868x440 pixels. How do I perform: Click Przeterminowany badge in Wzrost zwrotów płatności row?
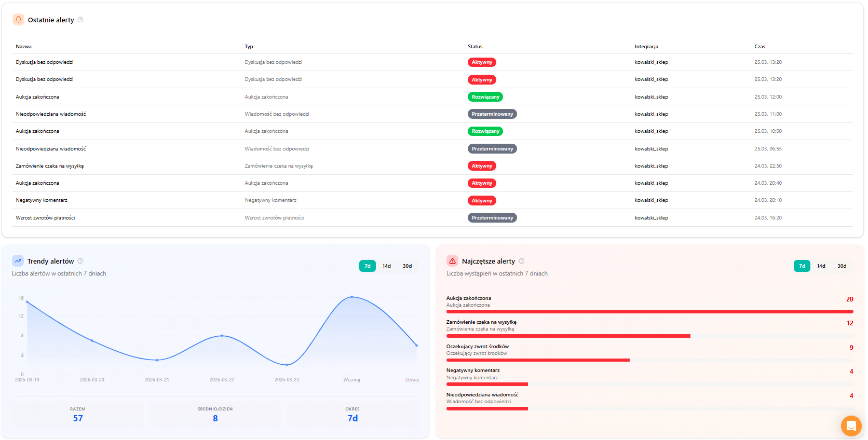pos(492,218)
